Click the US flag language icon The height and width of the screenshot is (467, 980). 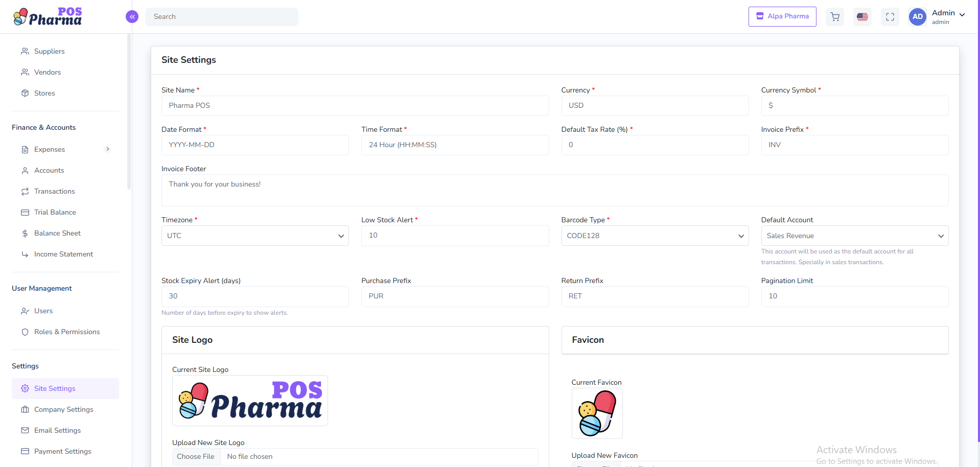tap(862, 17)
